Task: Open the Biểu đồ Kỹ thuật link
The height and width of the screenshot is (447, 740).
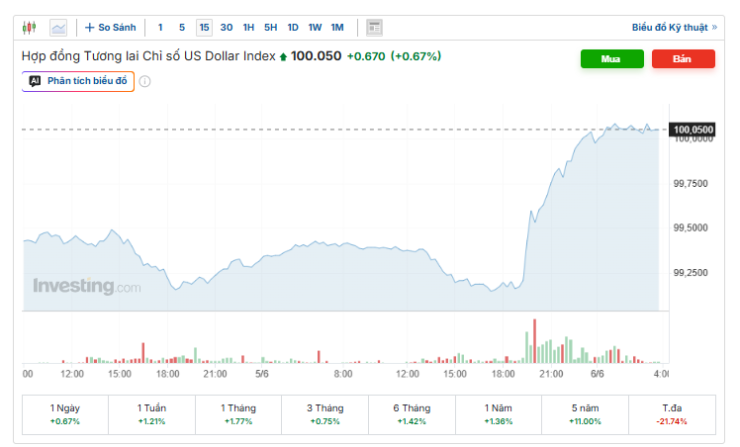Action: coord(674,27)
